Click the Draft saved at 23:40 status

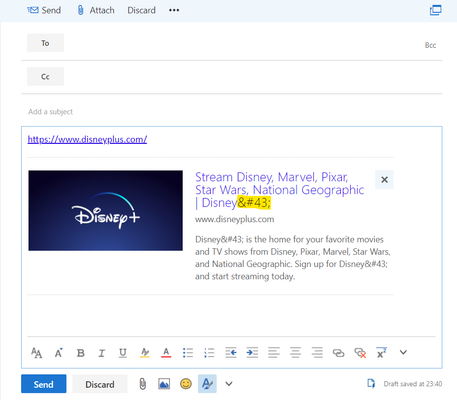click(x=413, y=384)
